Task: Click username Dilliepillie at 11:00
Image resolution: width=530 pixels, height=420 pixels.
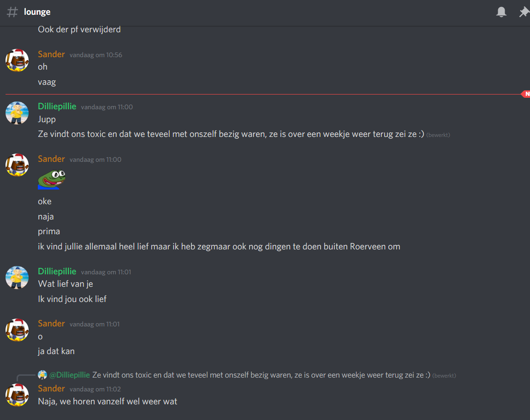Action: coord(57,106)
